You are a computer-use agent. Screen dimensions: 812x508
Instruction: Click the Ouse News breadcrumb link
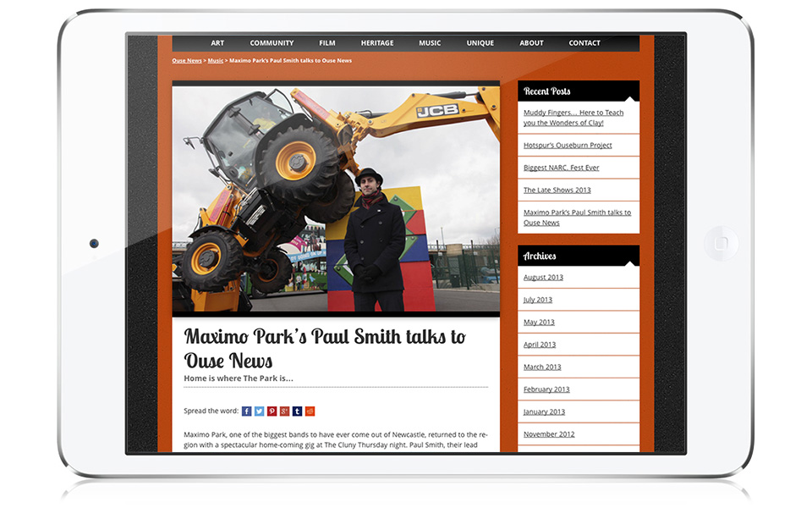point(187,61)
